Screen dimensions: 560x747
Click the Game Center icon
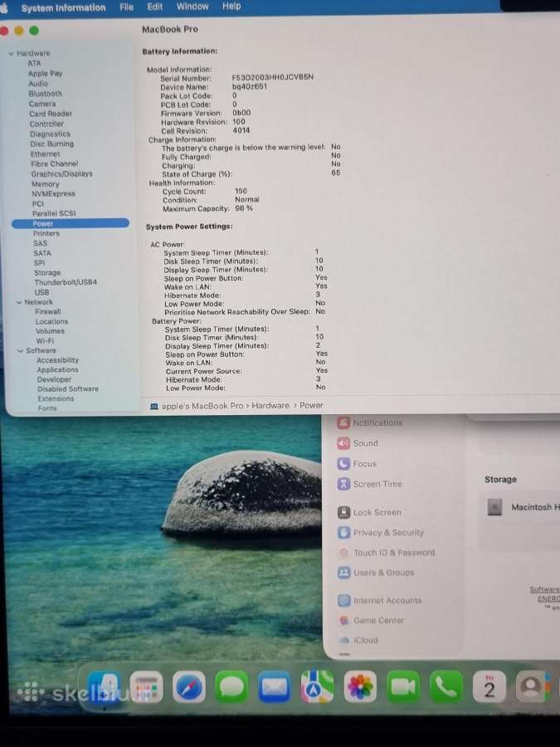tap(344, 620)
